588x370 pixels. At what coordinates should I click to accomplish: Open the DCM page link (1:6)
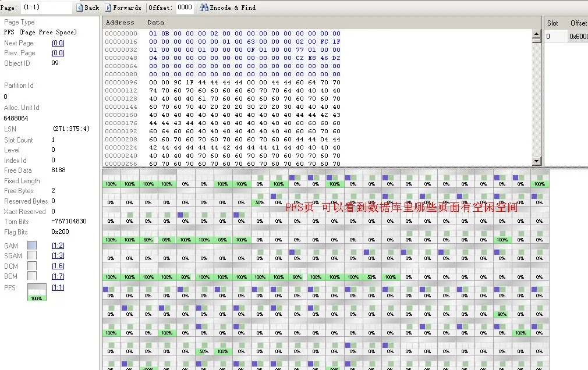coord(58,266)
